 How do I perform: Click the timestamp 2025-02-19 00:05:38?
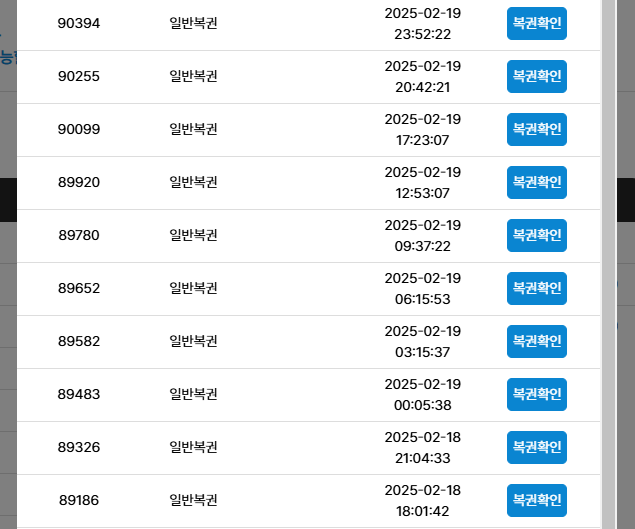click(x=423, y=395)
